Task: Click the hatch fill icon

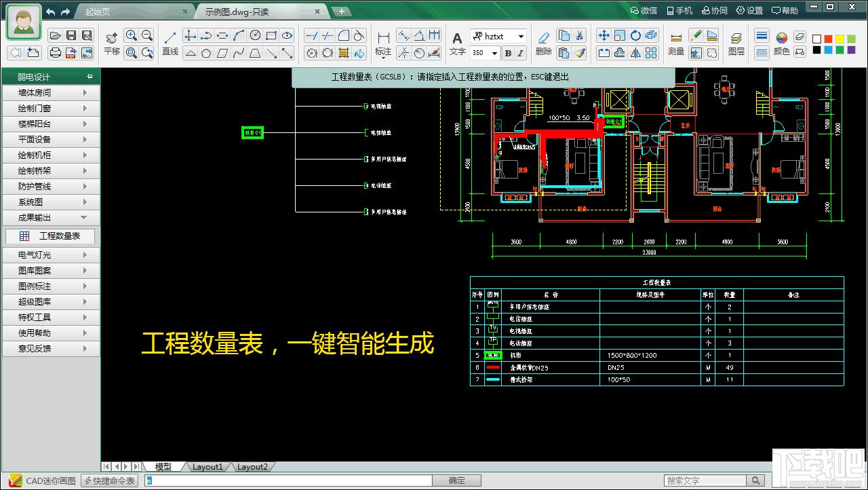Action: (x=344, y=52)
